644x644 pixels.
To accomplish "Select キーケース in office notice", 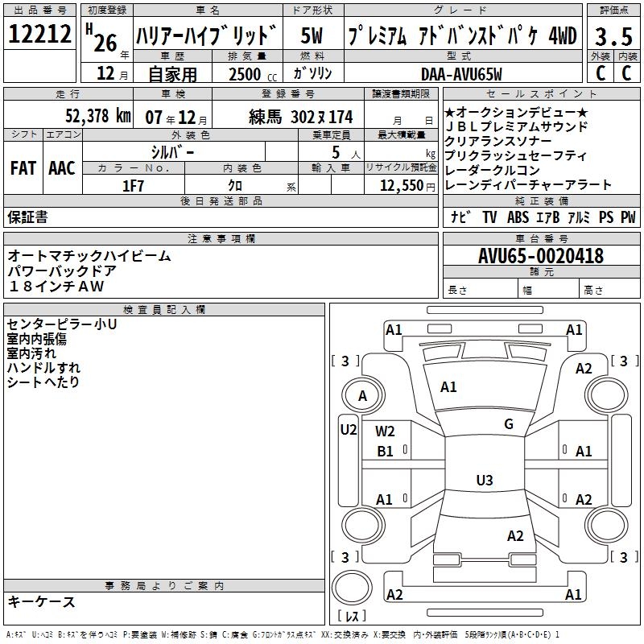I will [x=42, y=601].
